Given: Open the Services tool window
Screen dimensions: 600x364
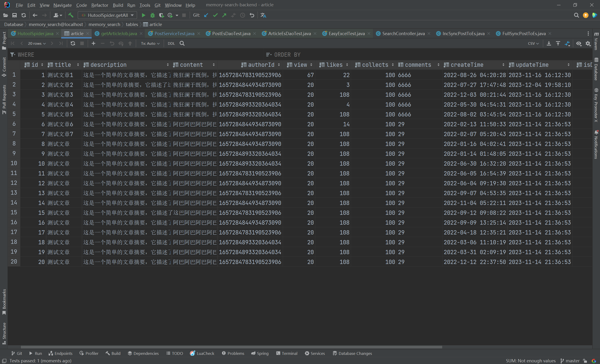Looking at the screenshot, I should [x=315, y=353].
